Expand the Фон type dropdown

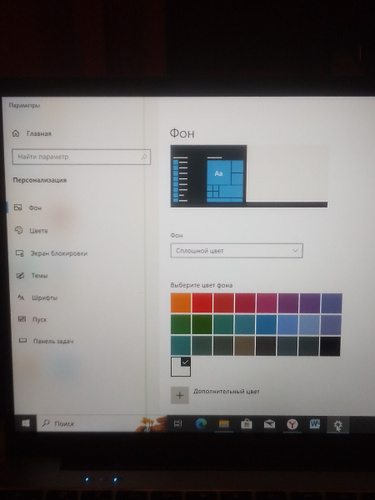pyautogui.click(x=236, y=251)
